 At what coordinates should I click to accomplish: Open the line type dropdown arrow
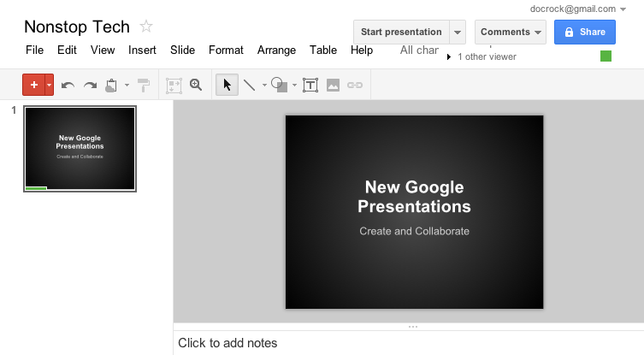pyautogui.click(x=264, y=85)
